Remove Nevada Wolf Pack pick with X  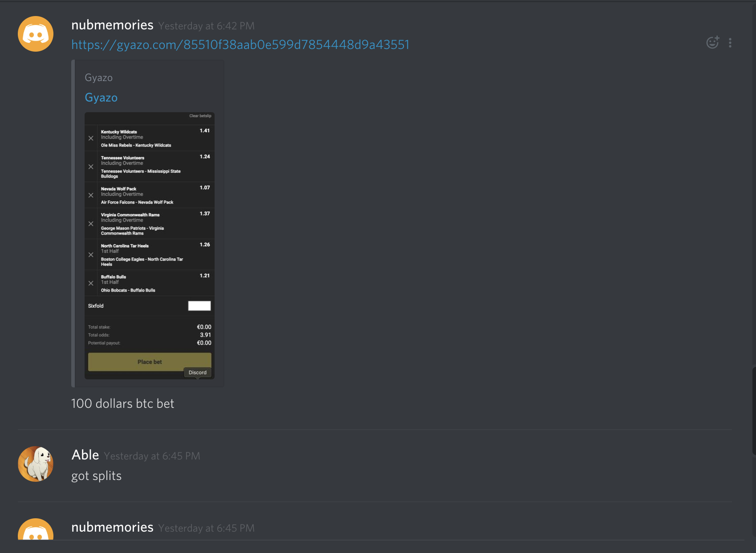91,195
